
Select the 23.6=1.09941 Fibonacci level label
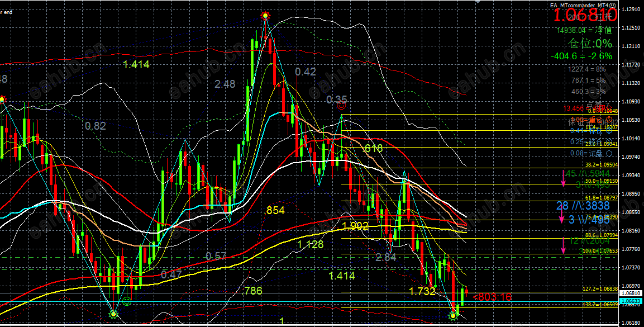coord(603,145)
